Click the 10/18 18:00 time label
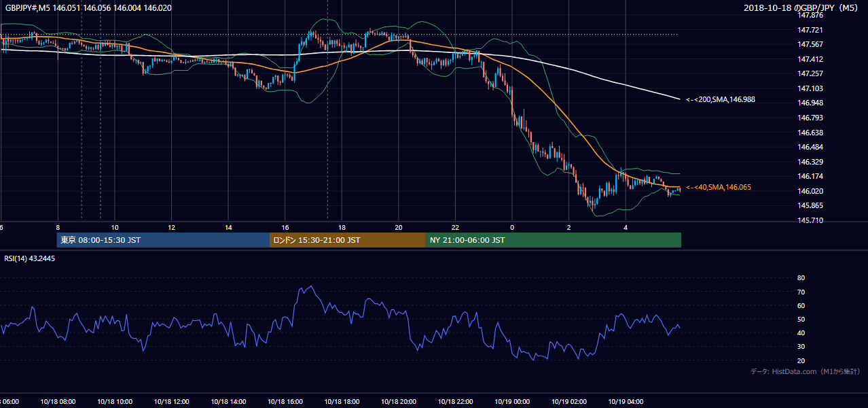The width and height of the screenshot is (868, 408). 342,401
